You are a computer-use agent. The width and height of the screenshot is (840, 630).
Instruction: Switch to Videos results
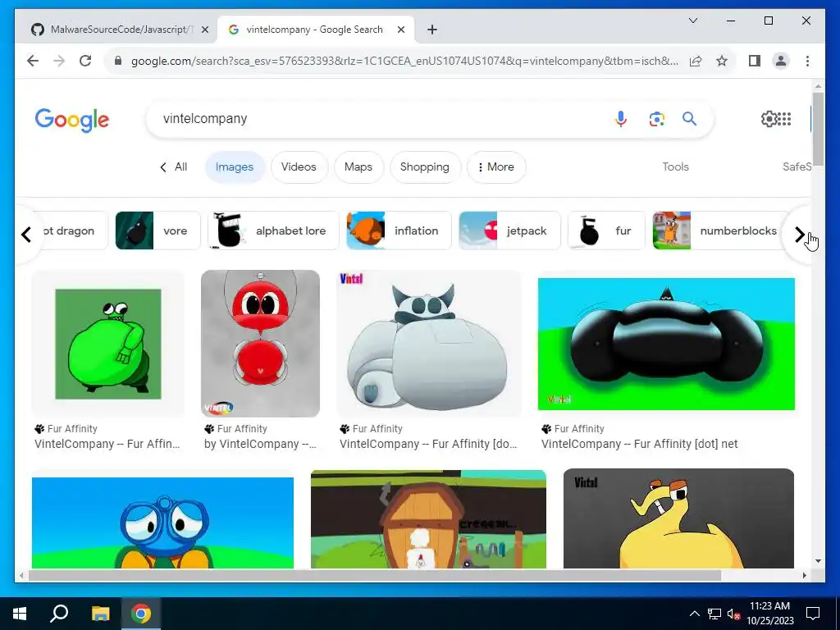coord(299,167)
